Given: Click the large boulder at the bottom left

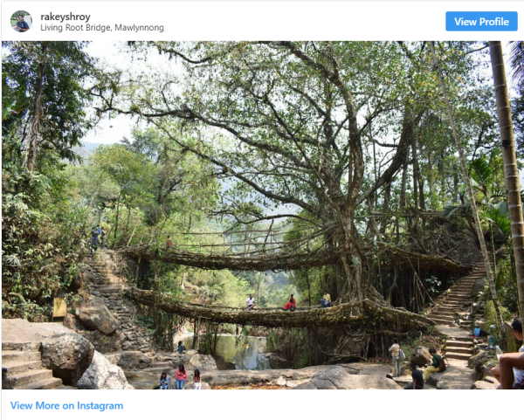Looking at the screenshot, I should pos(67,356).
